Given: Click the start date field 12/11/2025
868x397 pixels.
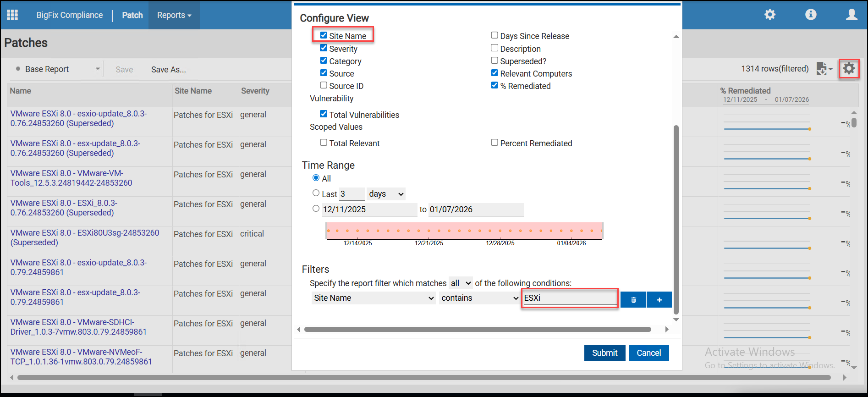Looking at the screenshot, I should click(x=369, y=210).
